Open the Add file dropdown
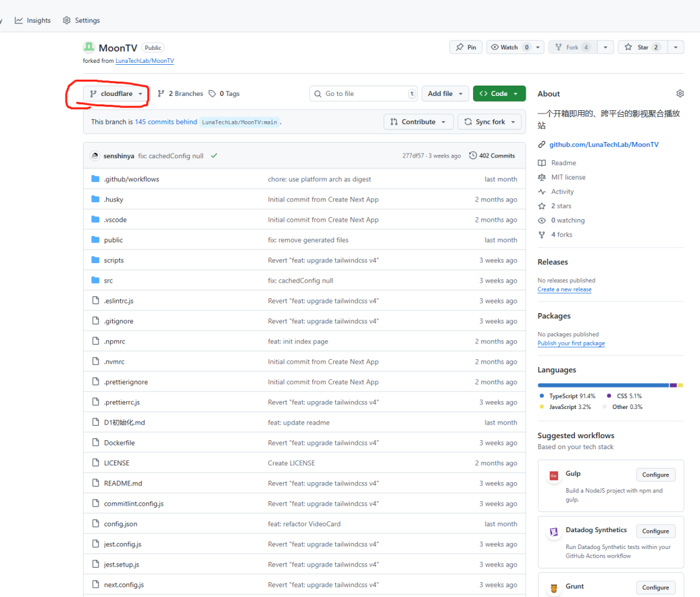Viewport: 700px width, 597px height. click(445, 94)
